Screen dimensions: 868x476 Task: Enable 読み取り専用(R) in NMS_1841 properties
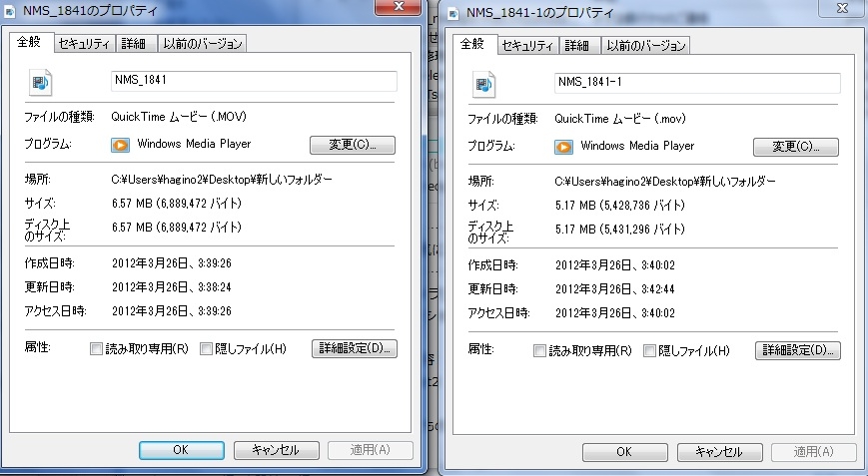(96, 349)
